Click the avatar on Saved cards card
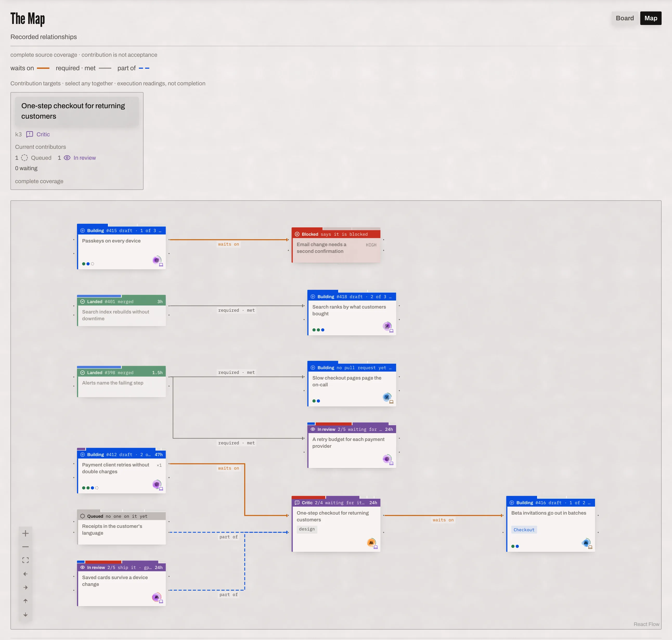 click(x=157, y=597)
